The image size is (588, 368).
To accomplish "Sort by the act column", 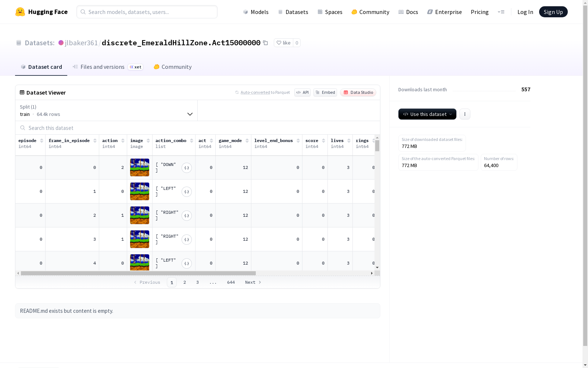I will (x=211, y=141).
